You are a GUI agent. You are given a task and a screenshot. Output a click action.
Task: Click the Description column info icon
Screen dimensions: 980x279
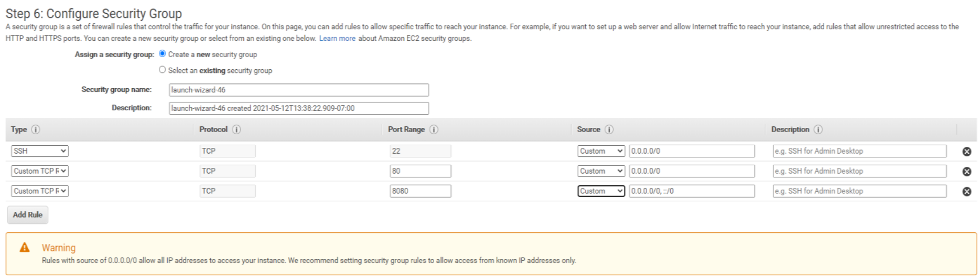point(818,130)
